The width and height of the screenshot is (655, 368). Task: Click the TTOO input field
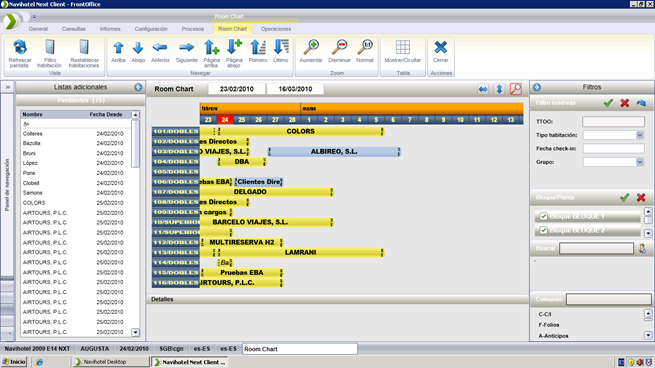[613, 122]
